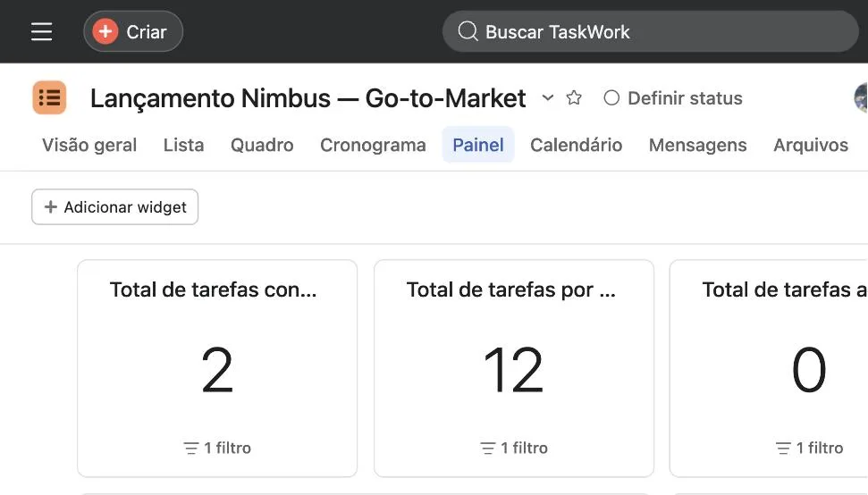Click the search magnifier icon
The height and width of the screenshot is (495, 868).
coord(468,31)
